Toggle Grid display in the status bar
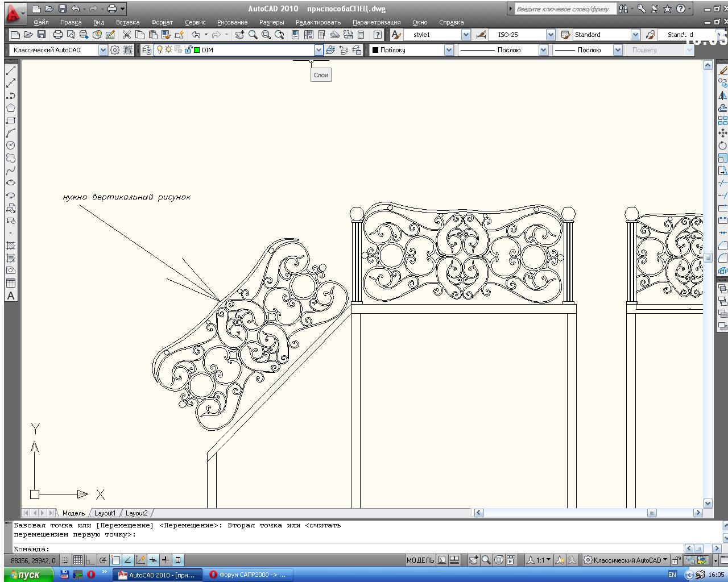The width and height of the screenshot is (728, 582). pos(78,560)
